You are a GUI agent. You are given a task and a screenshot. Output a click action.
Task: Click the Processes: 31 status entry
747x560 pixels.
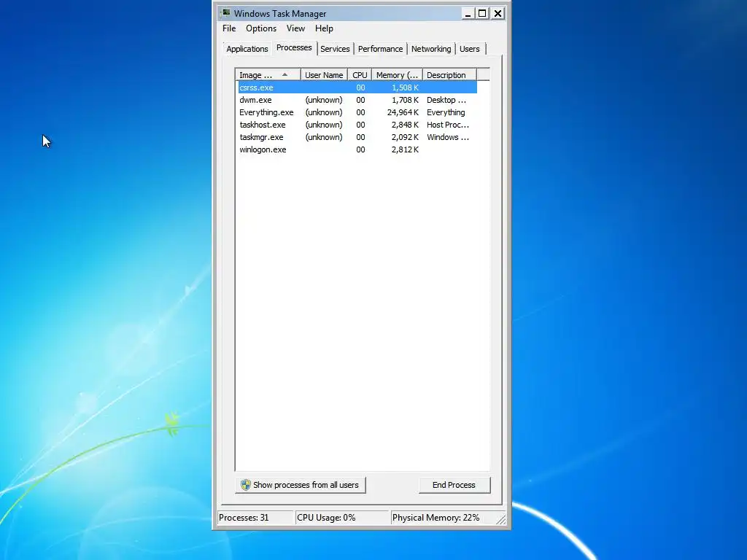pos(255,518)
